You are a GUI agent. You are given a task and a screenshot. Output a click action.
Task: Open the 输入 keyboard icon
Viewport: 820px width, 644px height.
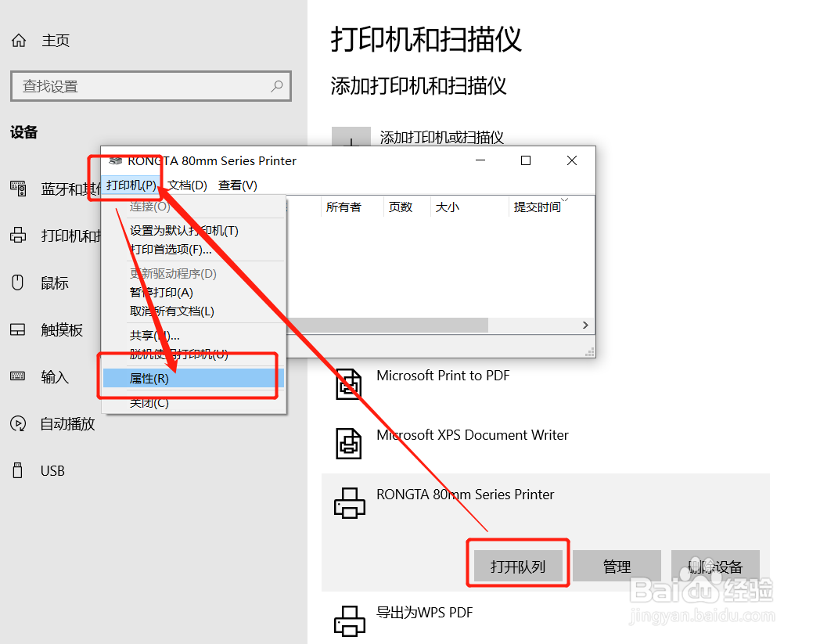click(18, 376)
